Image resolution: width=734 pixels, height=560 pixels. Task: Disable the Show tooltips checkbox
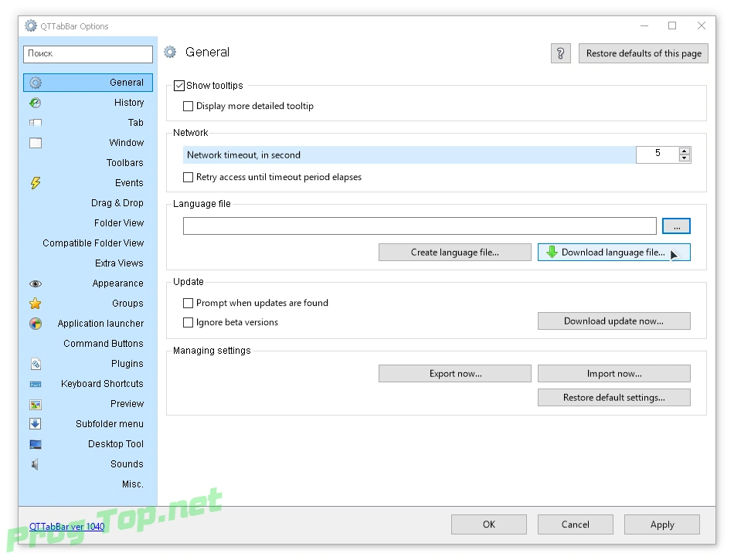(x=178, y=86)
